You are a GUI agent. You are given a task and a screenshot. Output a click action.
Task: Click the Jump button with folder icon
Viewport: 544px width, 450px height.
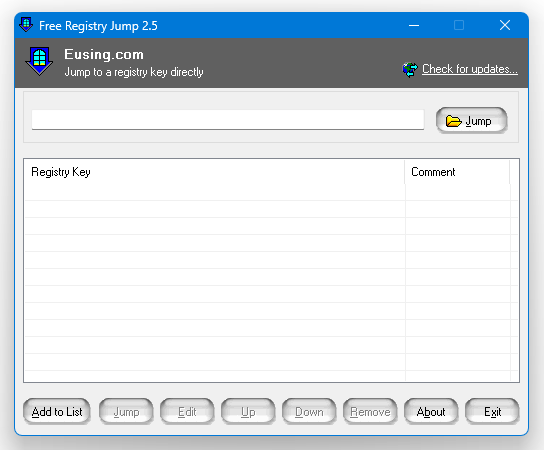[471, 120]
